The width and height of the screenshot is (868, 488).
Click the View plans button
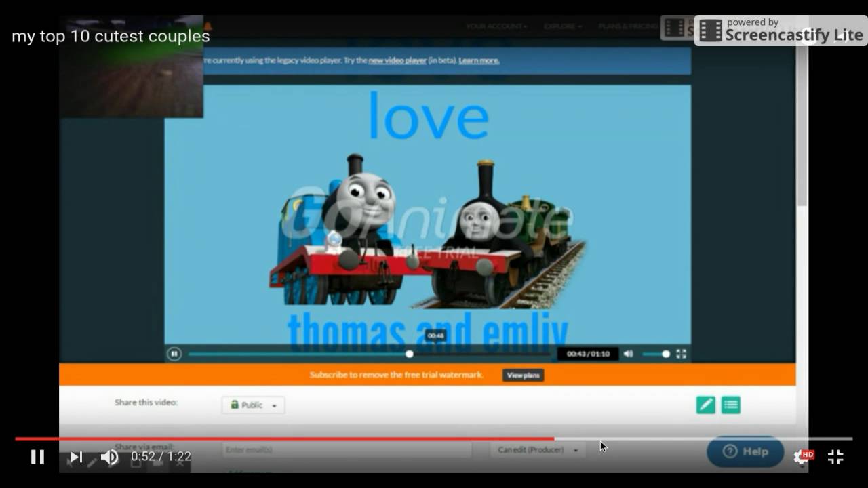pos(523,375)
